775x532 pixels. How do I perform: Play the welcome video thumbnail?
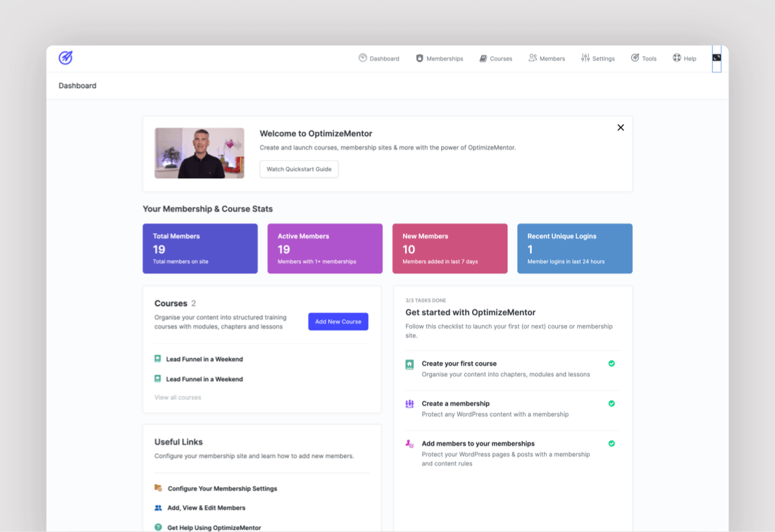click(199, 154)
